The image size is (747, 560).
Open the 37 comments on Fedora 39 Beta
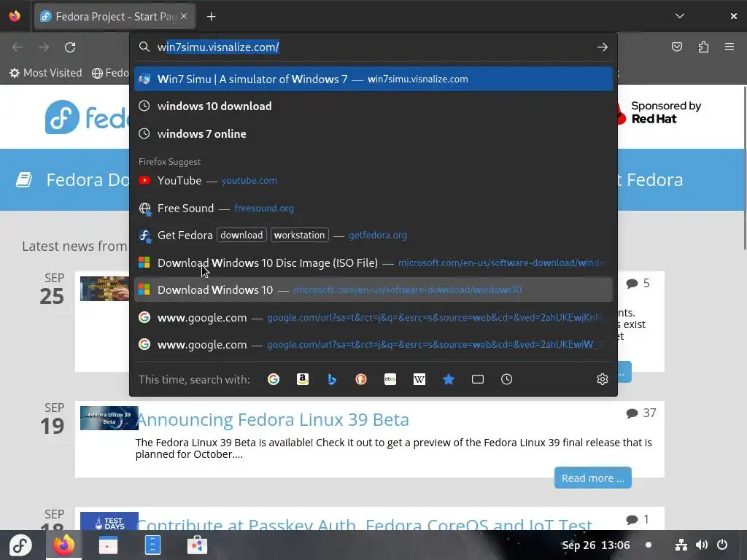pyautogui.click(x=641, y=413)
